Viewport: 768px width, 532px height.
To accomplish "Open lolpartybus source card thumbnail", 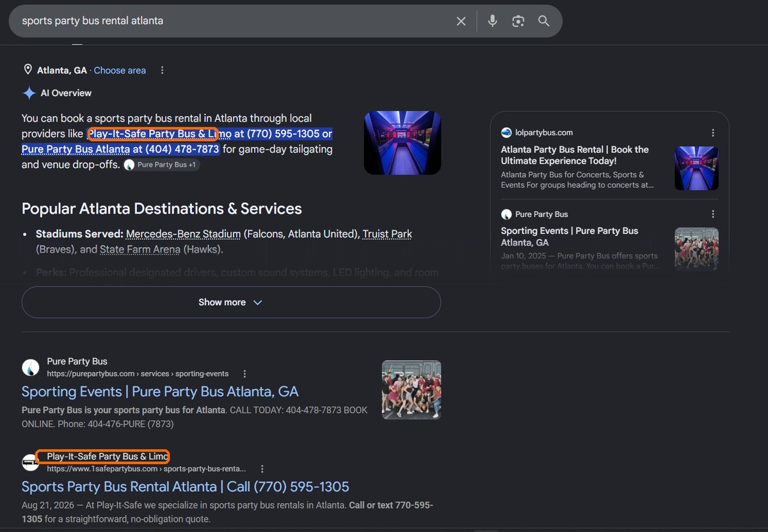I will (696, 168).
